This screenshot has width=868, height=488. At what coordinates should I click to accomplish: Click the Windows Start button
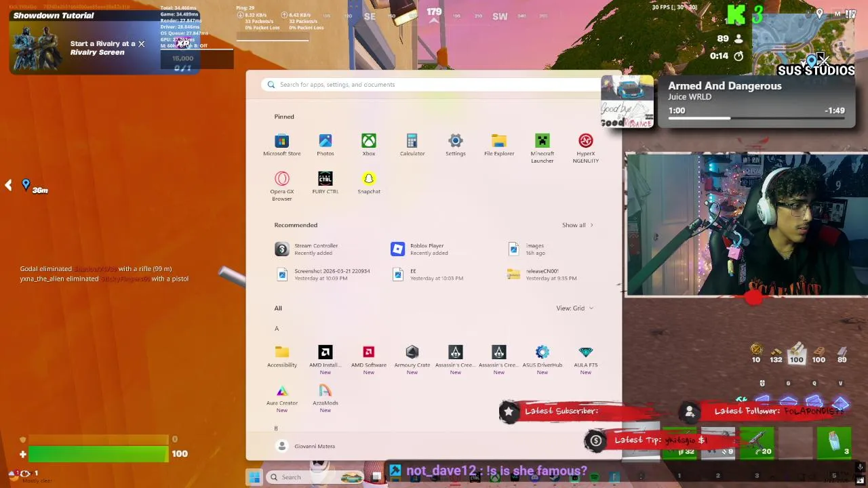(x=254, y=477)
